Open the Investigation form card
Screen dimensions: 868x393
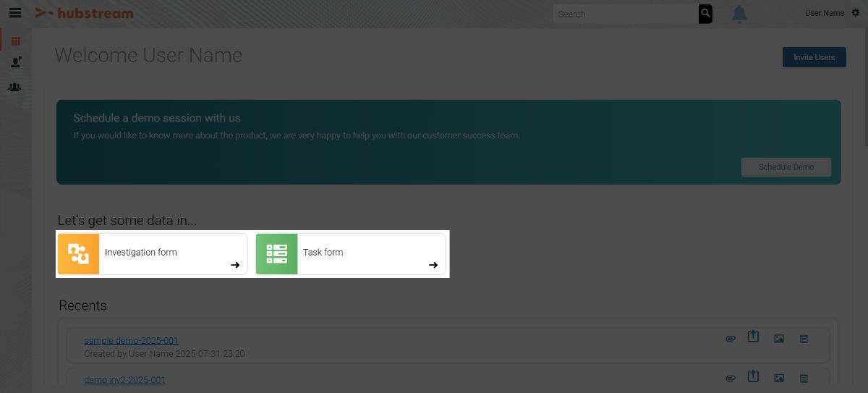coord(153,254)
